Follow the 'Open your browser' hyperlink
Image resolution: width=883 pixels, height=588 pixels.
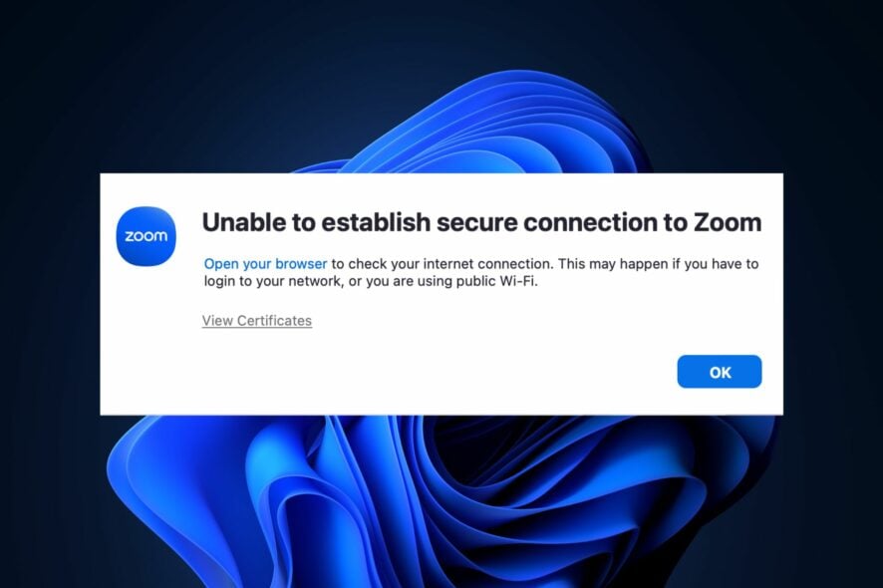click(265, 264)
